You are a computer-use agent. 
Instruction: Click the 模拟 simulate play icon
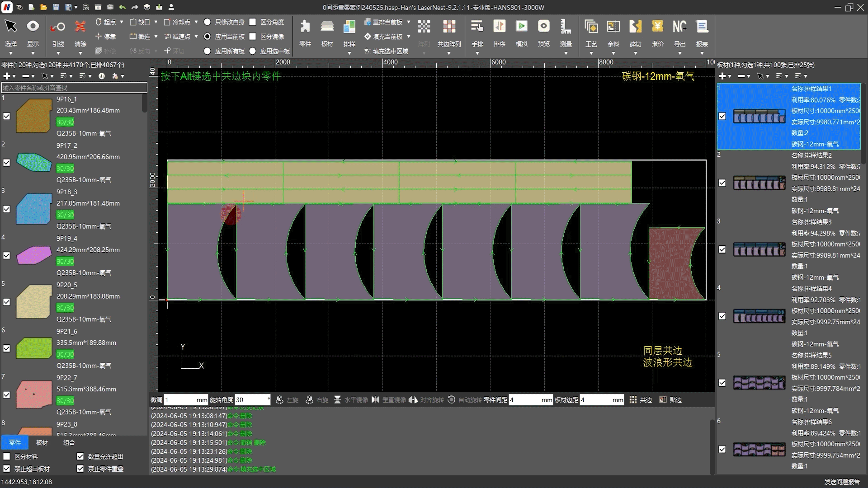tap(521, 27)
